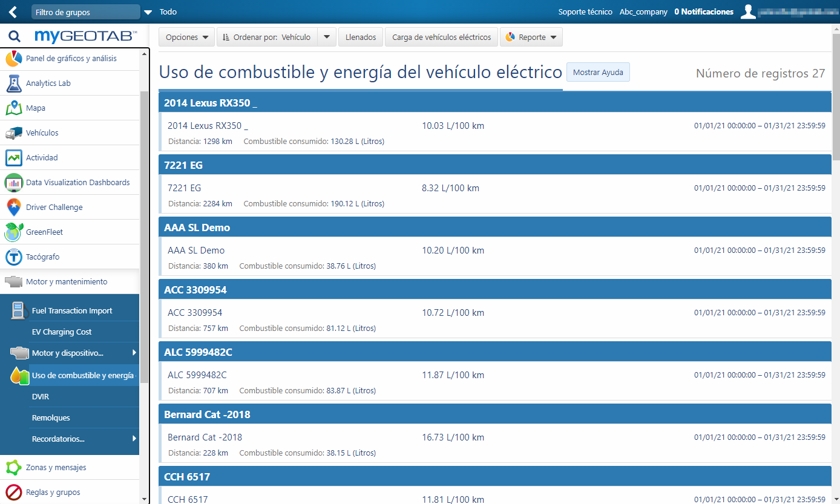Click the search magnifier icon
The height and width of the screenshot is (504, 840).
[x=14, y=37]
